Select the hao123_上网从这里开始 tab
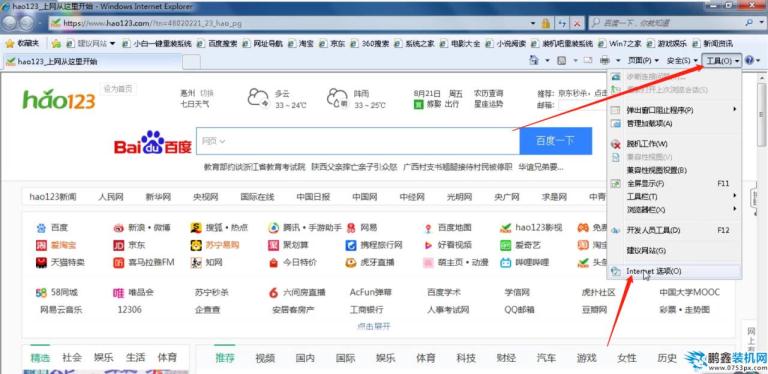This screenshot has height=374, width=768. point(93,62)
